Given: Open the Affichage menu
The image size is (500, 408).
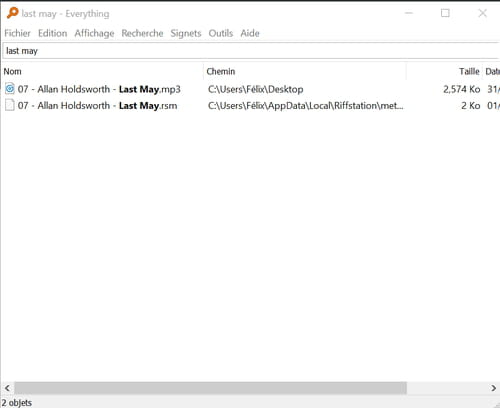Looking at the screenshot, I should pos(94,33).
